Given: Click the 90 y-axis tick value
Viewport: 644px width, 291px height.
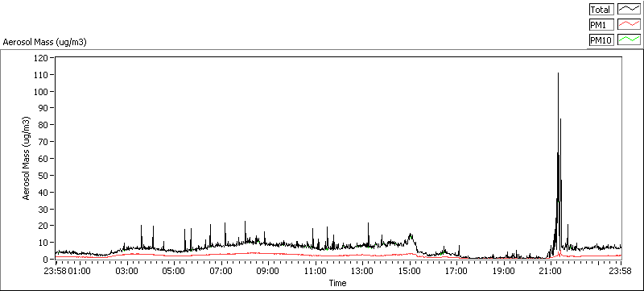Looking at the screenshot, I should 44,108.
